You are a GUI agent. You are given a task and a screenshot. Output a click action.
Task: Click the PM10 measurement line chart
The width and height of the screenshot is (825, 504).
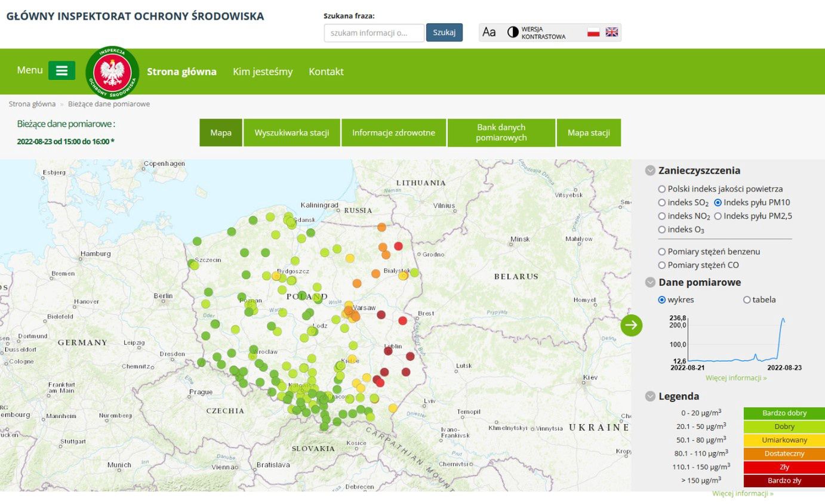pyautogui.click(x=737, y=339)
